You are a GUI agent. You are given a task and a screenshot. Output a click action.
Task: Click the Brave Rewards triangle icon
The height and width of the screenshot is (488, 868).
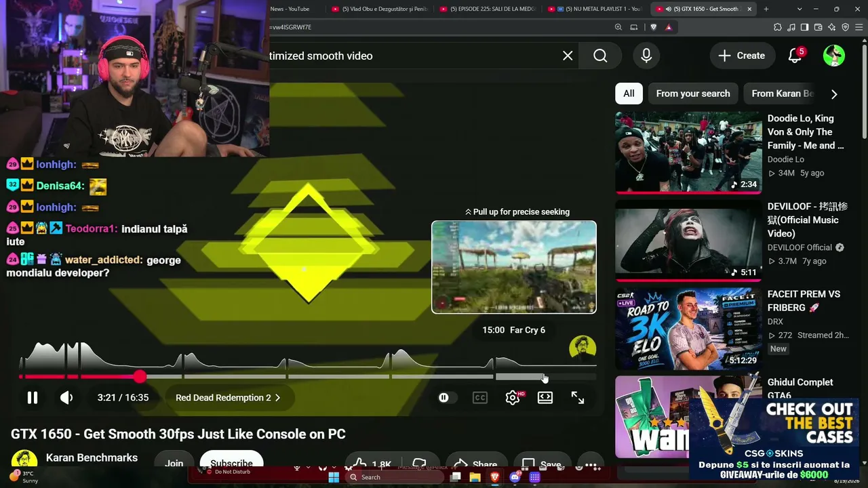(x=669, y=27)
